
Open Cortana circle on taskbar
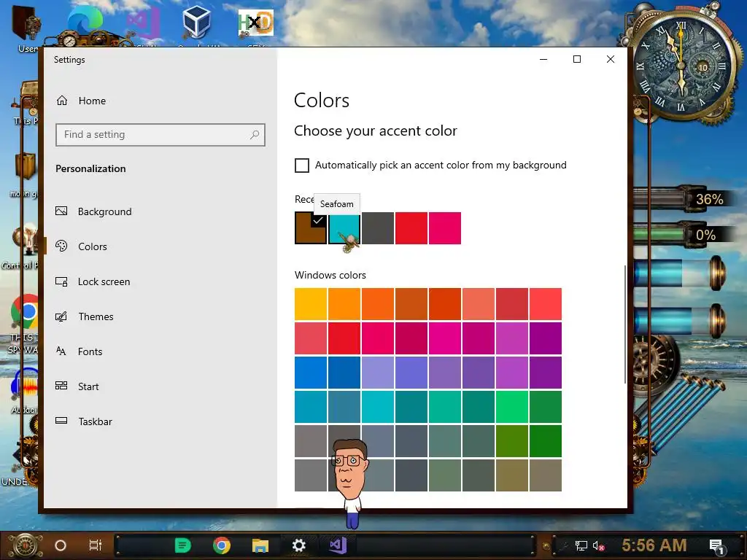(61, 545)
